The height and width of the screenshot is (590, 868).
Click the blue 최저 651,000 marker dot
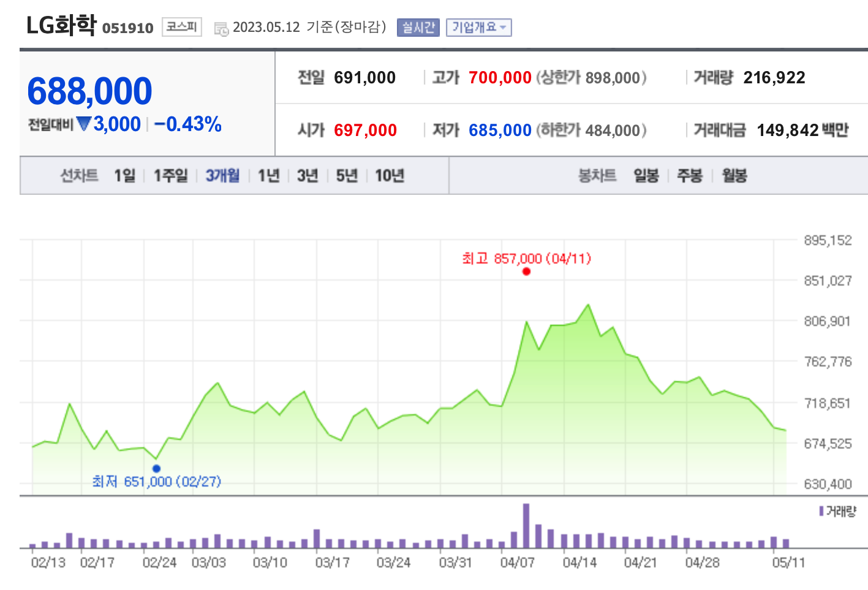pyautogui.click(x=156, y=469)
